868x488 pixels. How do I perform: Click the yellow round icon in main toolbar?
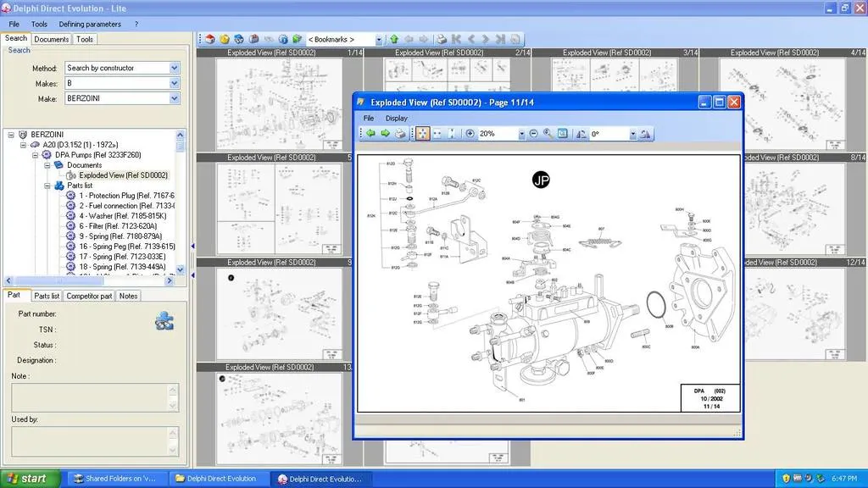(224, 39)
